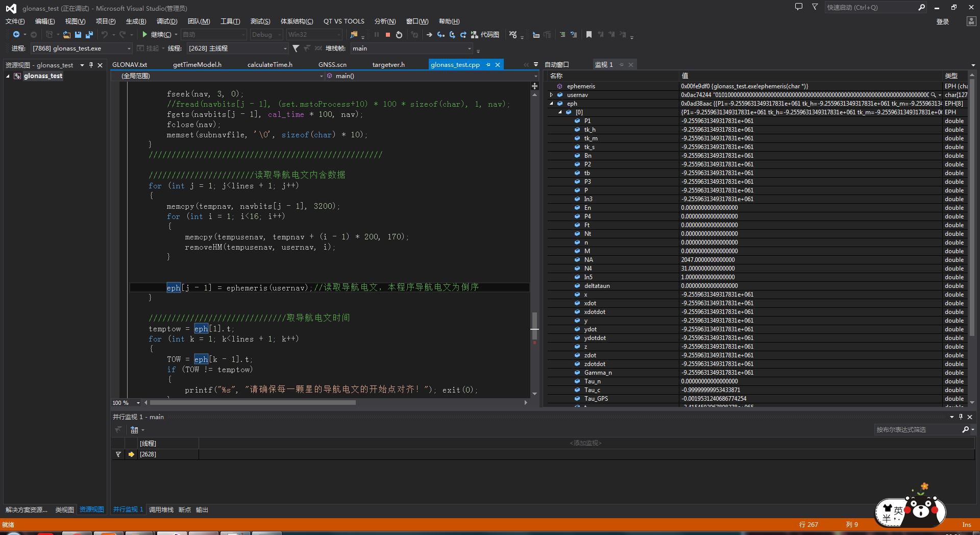Click the Save All icon in toolbar
Image resolution: width=980 pixels, height=535 pixels.
pyautogui.click(x=89, y=35)
